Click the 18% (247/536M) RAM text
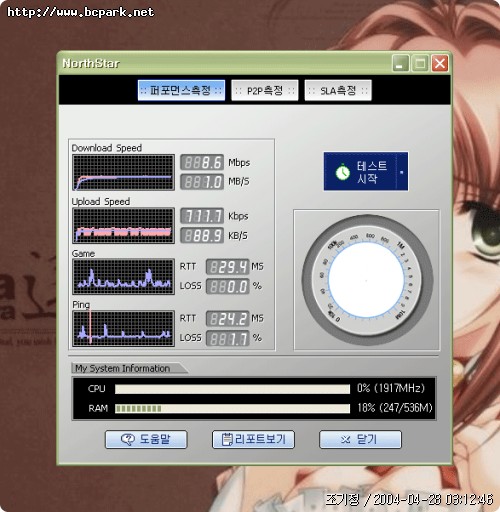 point(395,408)
